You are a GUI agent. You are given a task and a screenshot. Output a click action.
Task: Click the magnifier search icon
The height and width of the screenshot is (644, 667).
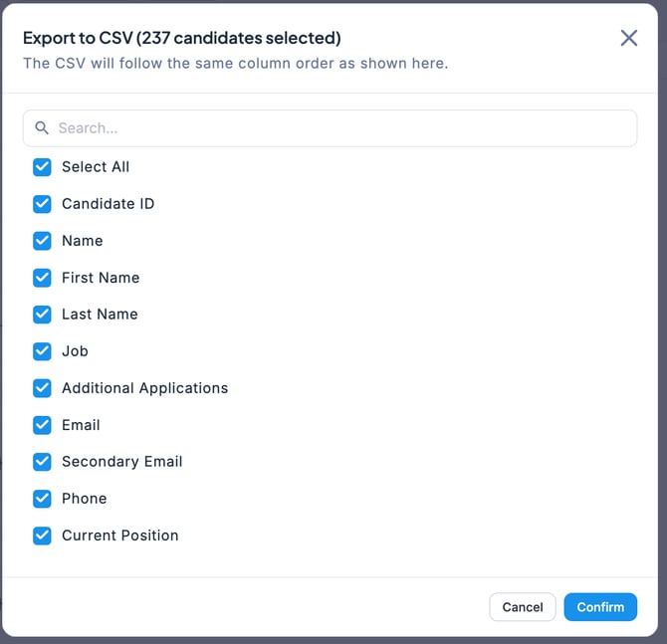(x=42, y=128)
